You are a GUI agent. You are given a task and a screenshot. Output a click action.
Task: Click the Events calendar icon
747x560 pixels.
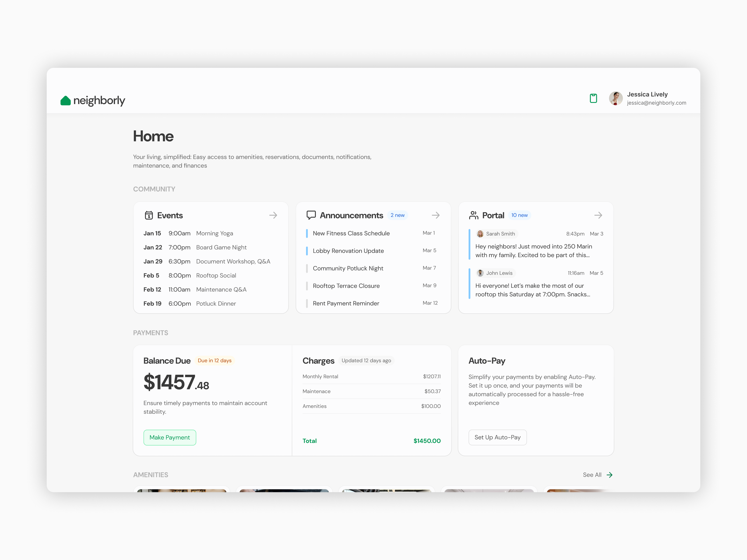click(149, 215)
